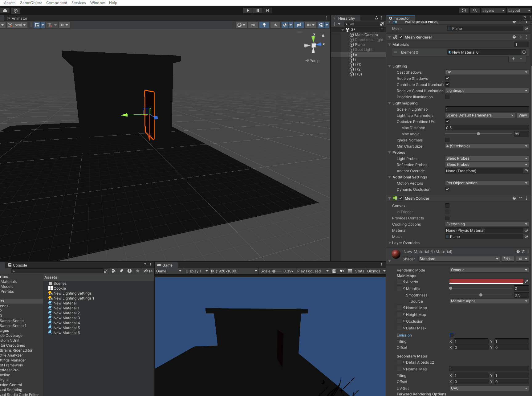Screen dimensions: 532x396
Task: Click the View button for Lightmap Parameters
Action: [x=523, y=115]
